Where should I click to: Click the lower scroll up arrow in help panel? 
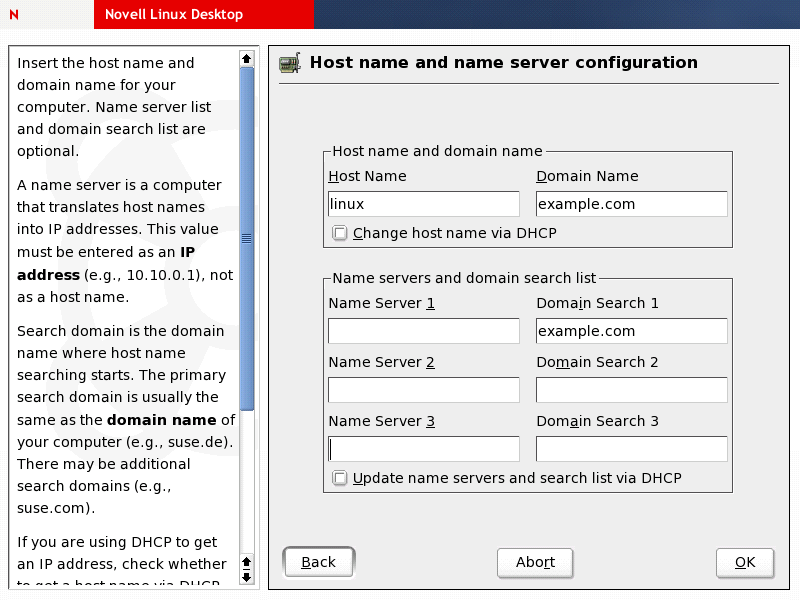[x=246, y=562]
